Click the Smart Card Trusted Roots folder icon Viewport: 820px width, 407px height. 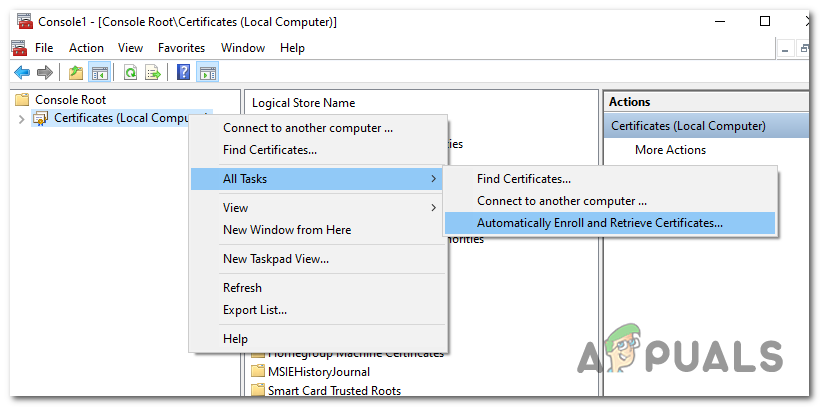click(258, 390)
